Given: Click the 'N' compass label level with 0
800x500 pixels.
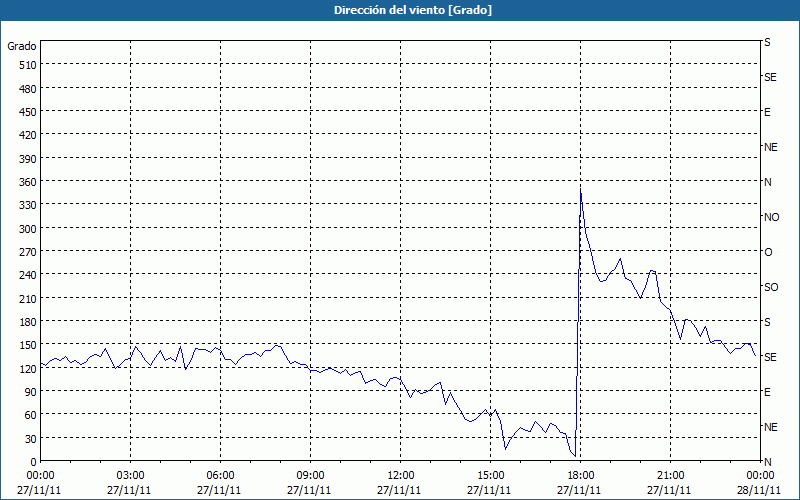Looking at the screenshot, I should 768,462.
